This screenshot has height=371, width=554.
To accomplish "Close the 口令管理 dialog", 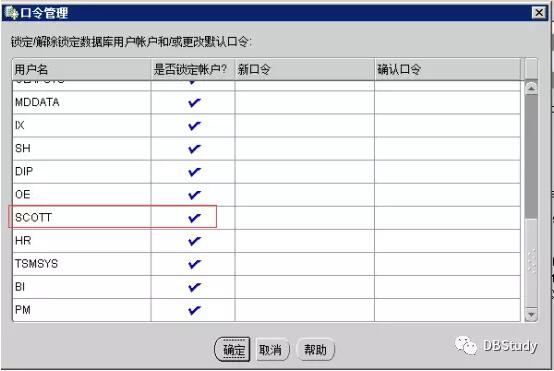I will pos(539,13).
